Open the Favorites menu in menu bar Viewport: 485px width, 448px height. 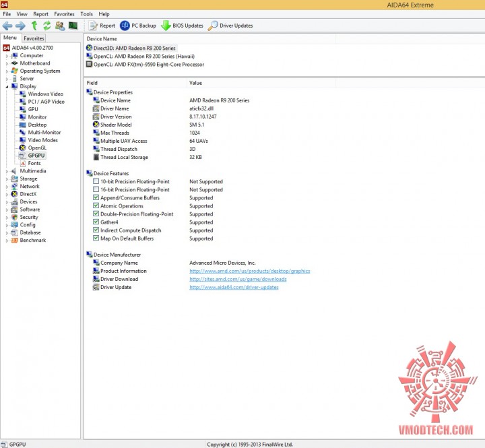click(64, 14)
